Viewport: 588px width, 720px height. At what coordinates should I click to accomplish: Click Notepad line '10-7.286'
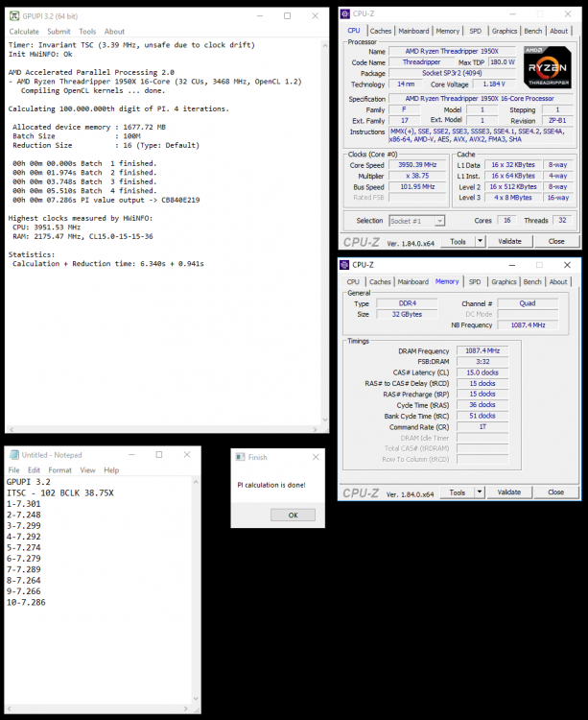(26, 603)
